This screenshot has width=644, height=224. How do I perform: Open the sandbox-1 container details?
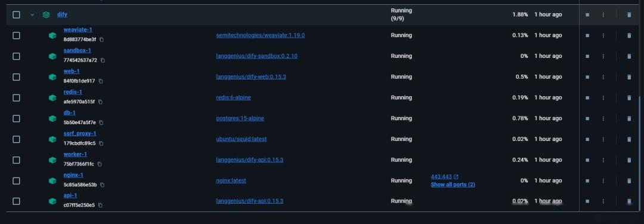click(77, 50)
